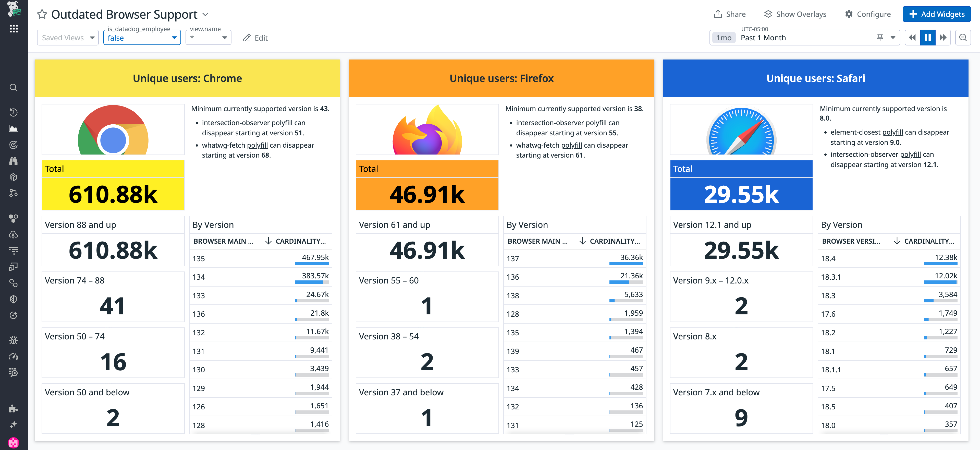This screenshot has width=980, height=450.
Task: Open the search icon in the sidebar
Action: 13,88
